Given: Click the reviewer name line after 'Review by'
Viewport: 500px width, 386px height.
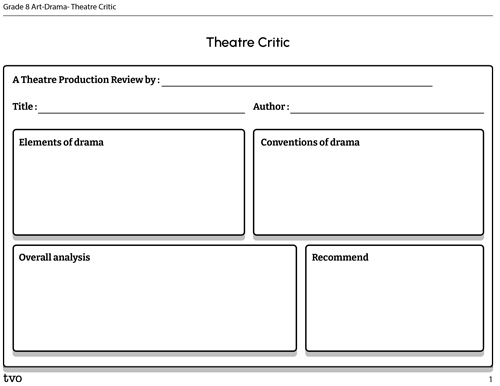Looking at the screenshot, I should [297, 86].
